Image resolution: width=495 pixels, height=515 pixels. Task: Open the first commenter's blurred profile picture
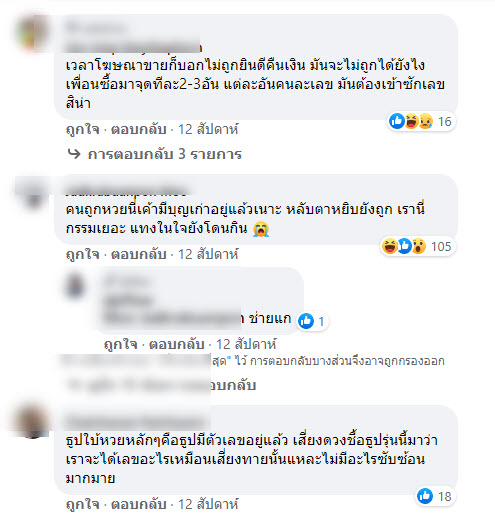[x=32, y=33]
